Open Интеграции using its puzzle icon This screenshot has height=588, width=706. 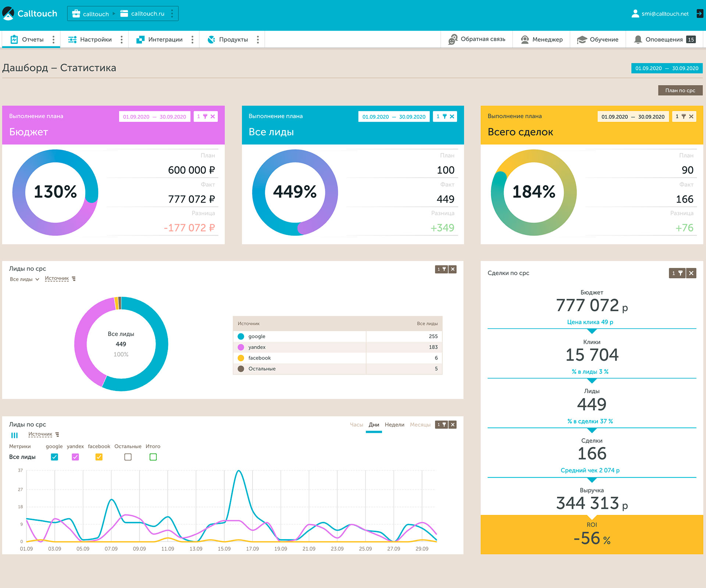[x=140, y=39]
